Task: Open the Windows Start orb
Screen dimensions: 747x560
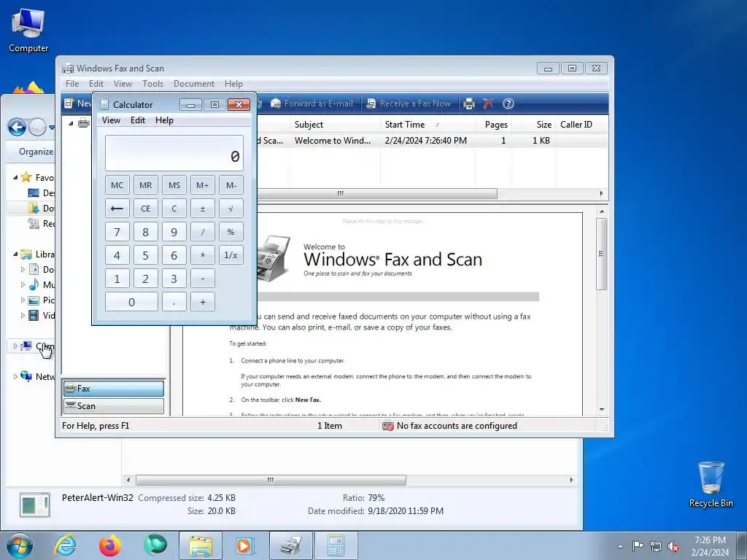Action: 20,545
